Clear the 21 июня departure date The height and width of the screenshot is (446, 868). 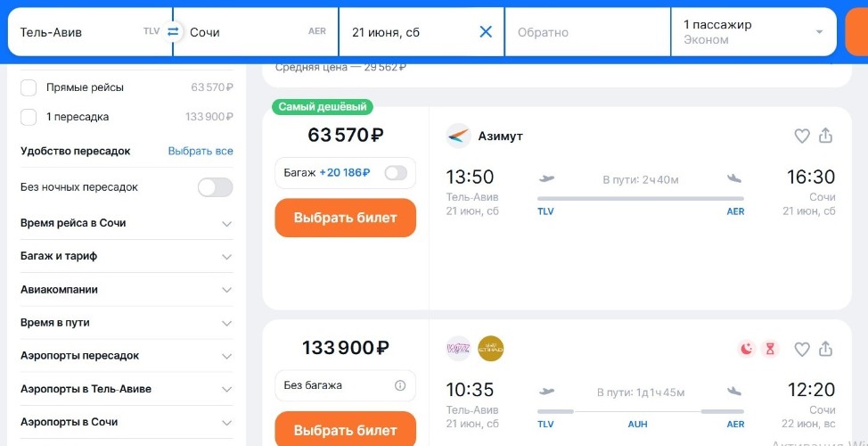pyautogui.click(x=486, y=32)
